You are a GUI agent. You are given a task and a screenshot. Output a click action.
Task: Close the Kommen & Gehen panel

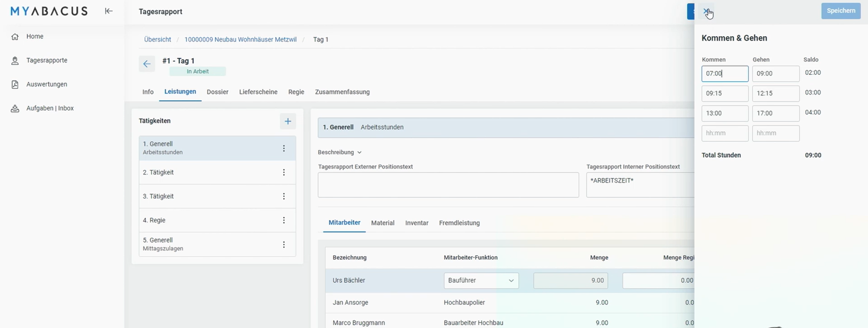click(706, 11)
